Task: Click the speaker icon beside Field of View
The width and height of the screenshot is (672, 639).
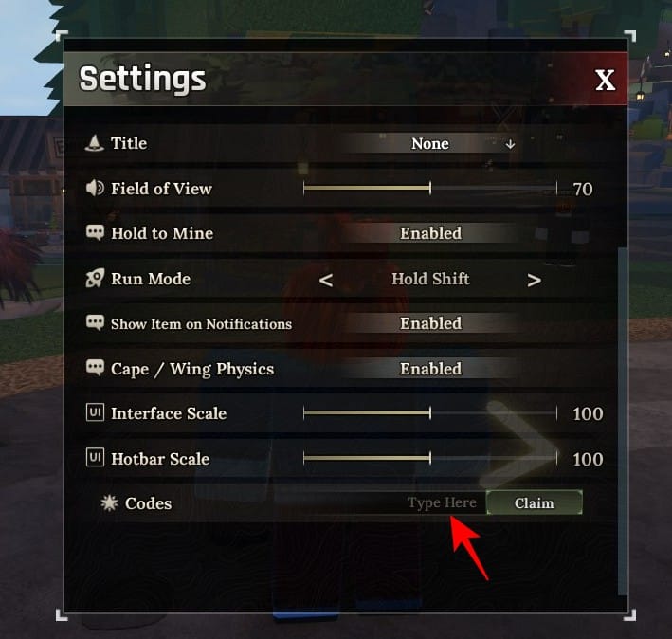Action: click(x=95, y=188)
